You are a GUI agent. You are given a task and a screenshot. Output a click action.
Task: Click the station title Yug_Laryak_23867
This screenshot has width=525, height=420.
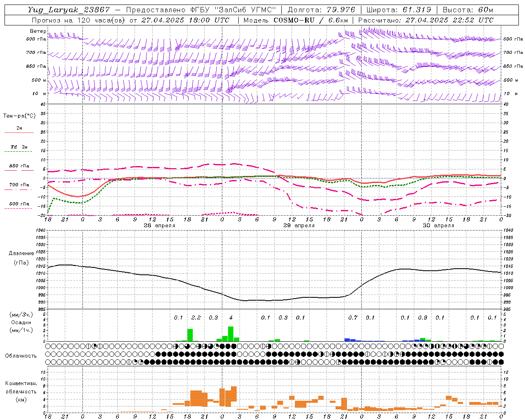[x=68, y=10]
